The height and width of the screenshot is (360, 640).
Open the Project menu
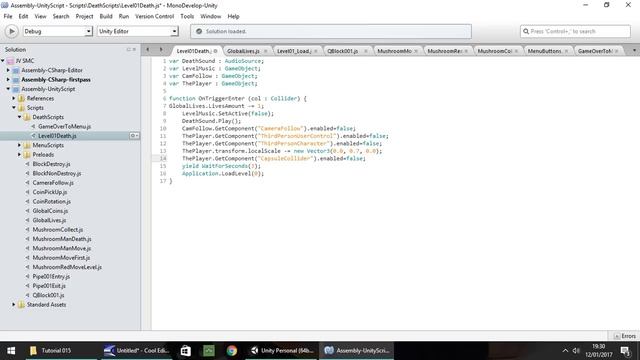pos(84,16)
